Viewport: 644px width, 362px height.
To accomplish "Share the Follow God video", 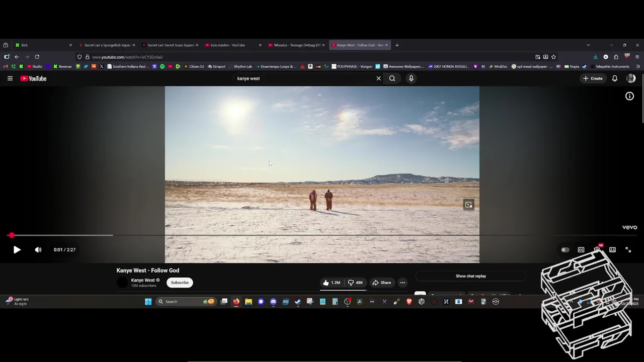I will (x=382, y=283).
